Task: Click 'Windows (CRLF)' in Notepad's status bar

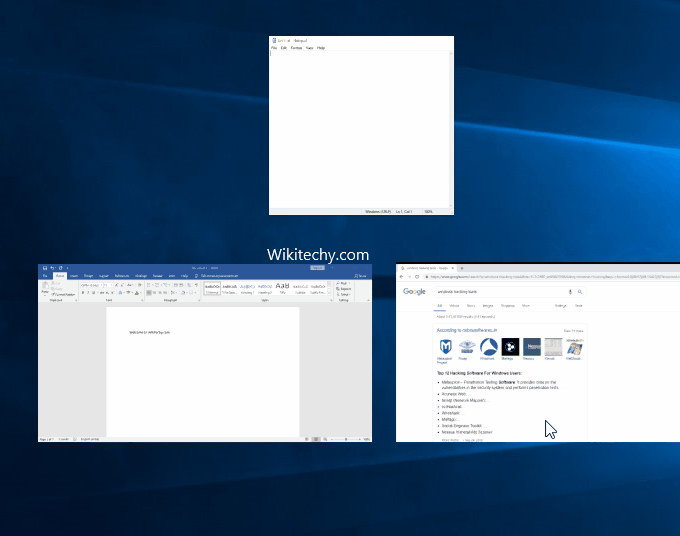Action: pos(378,212)
